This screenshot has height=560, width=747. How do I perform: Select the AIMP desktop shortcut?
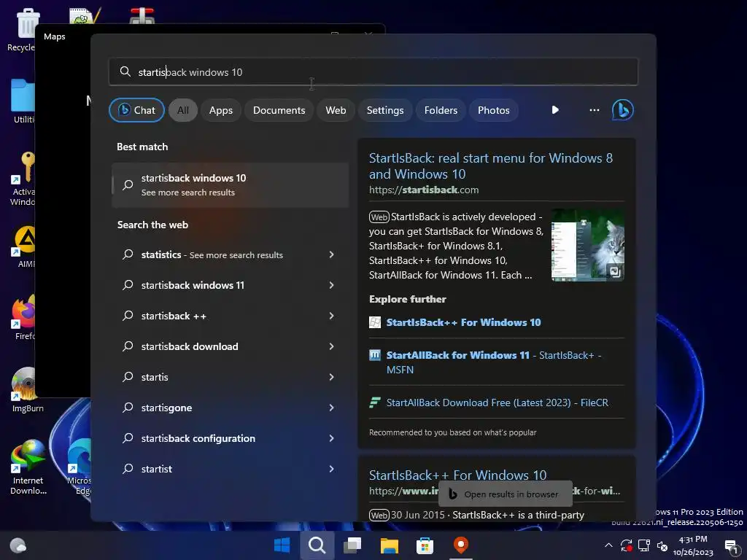click(25, 246)
